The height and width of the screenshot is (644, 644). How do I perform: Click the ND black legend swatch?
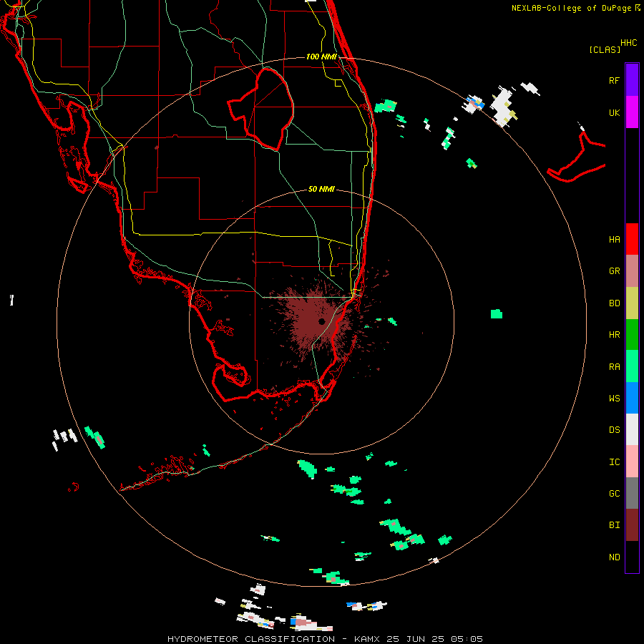pyautogui.click(x=632, y=557)
